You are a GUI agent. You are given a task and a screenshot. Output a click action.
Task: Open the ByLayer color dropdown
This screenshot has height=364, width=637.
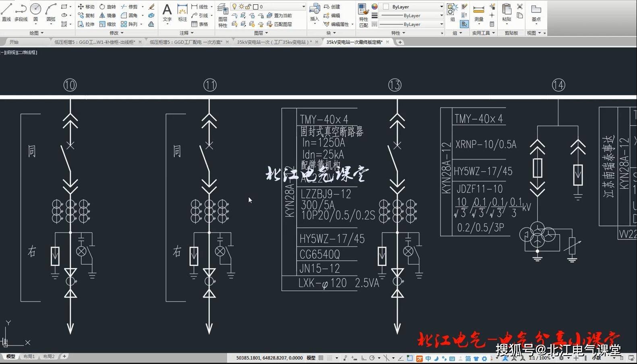(x=441, y=7)
